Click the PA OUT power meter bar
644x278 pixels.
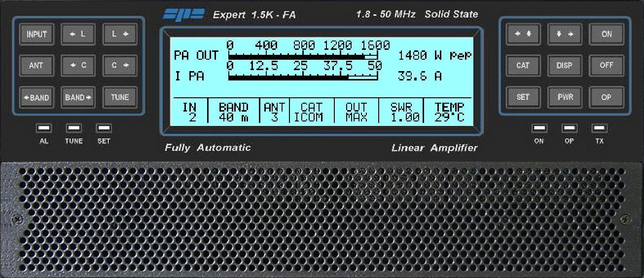click(303, 56)
